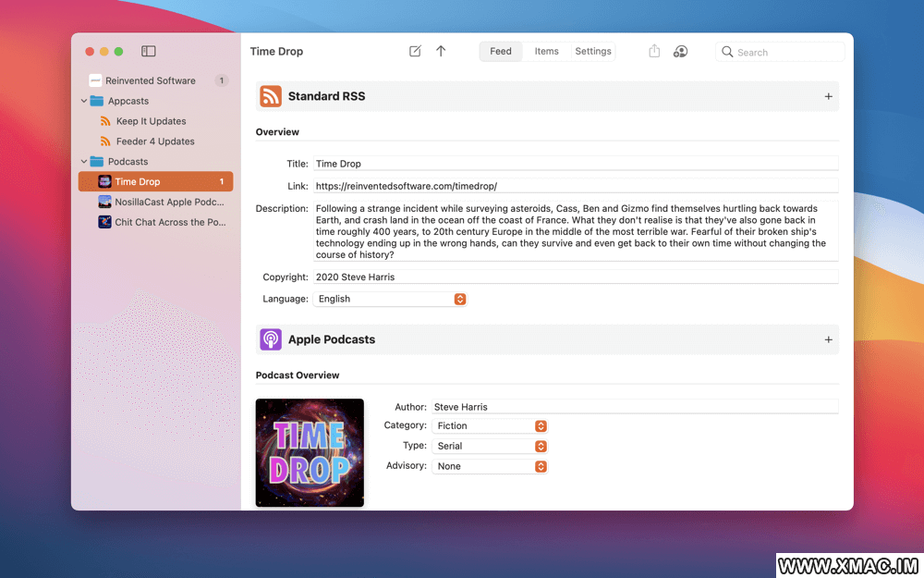Switch to the Settings tab

(x=593, y=52)
